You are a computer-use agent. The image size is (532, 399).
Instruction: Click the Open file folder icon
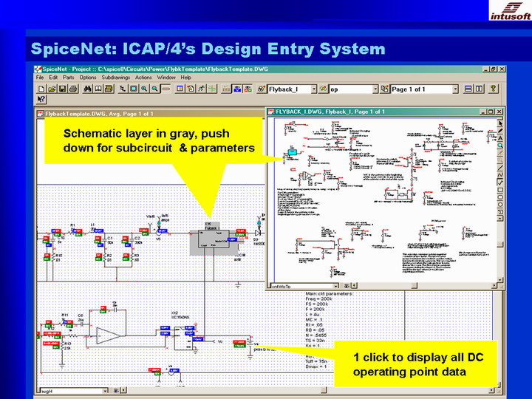(x=52, y=89)
